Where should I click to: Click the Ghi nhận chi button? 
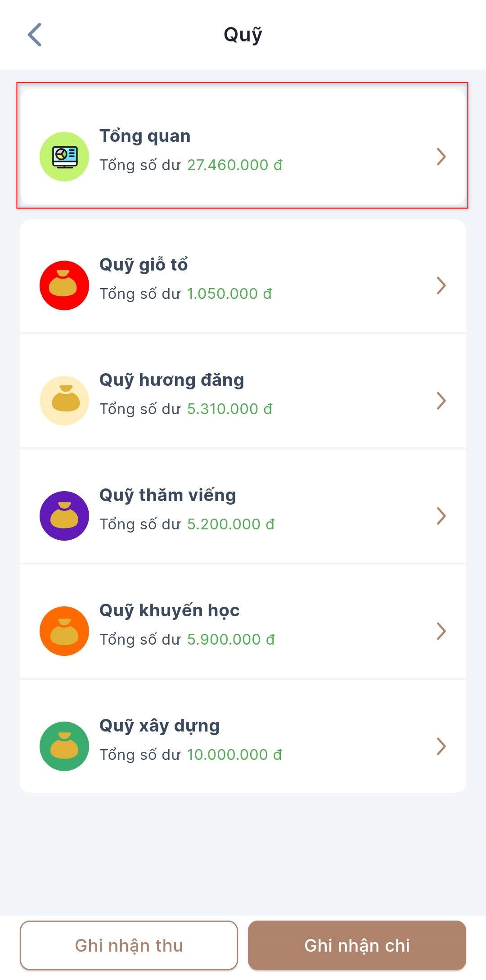(x=357, y=945)
